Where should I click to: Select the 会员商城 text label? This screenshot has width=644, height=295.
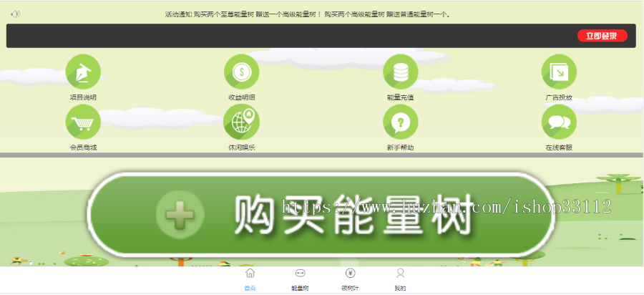pos(83,147)
